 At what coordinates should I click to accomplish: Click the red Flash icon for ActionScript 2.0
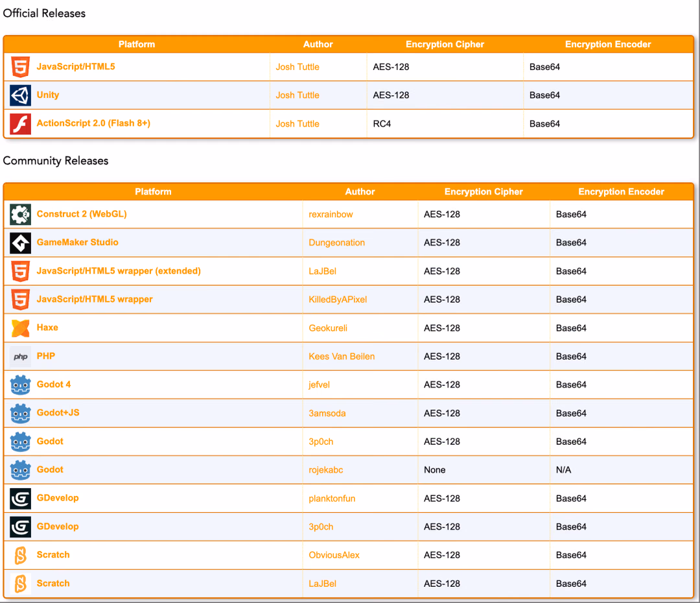tap(21, 124)
